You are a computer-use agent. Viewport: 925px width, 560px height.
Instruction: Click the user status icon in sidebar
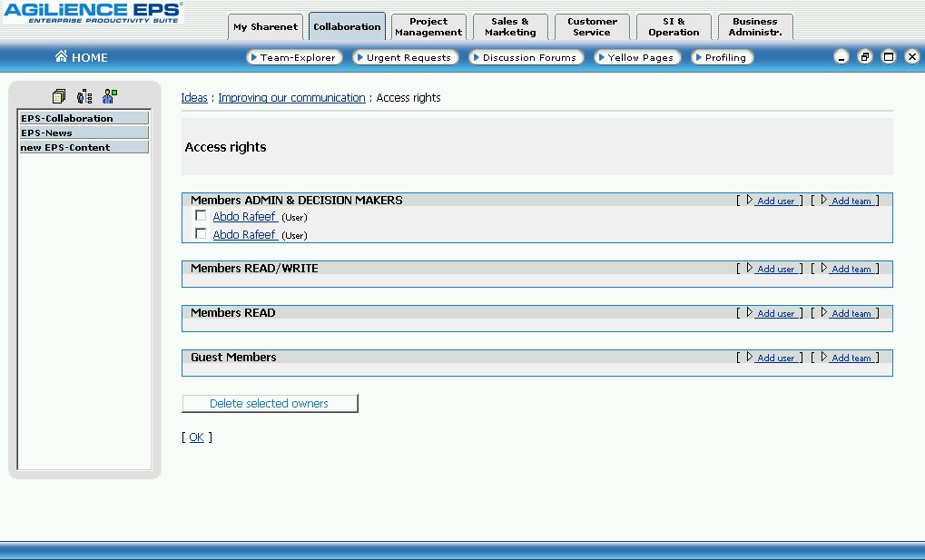pyautogui.click(x=110, y=96)
